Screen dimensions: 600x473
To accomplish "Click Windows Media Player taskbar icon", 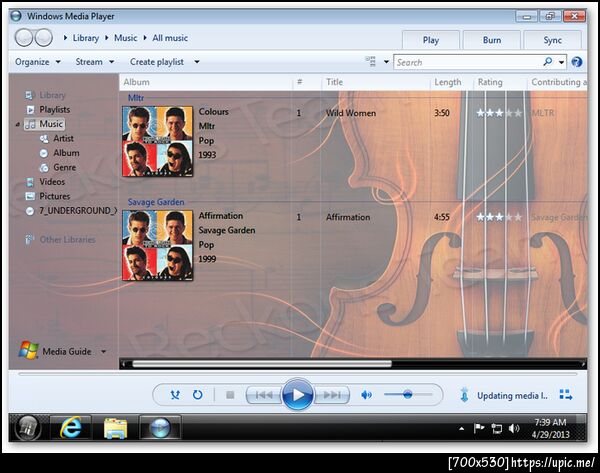I will (x=160, y=427).
